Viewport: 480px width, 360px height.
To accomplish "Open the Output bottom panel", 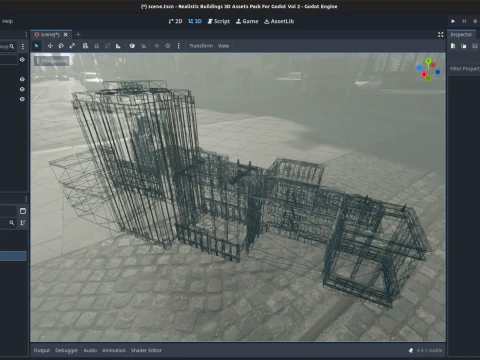I will (x=42, y=350).
